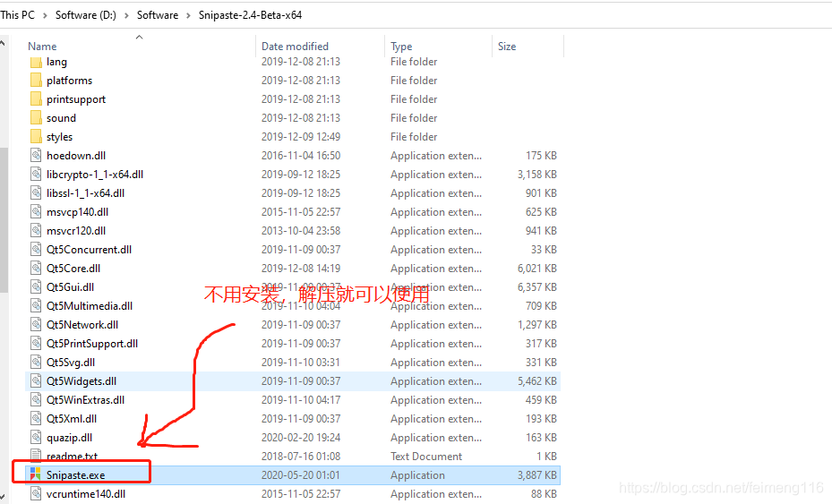Select the styles folder name
Viewport: 832px width, 504px height.
click(x=59, y=137)
